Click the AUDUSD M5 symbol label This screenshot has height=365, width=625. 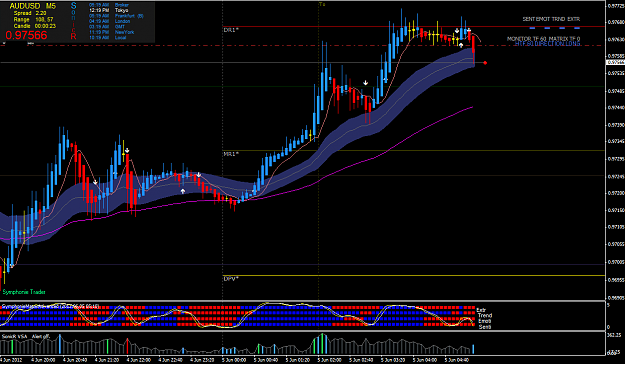[33, 6]
